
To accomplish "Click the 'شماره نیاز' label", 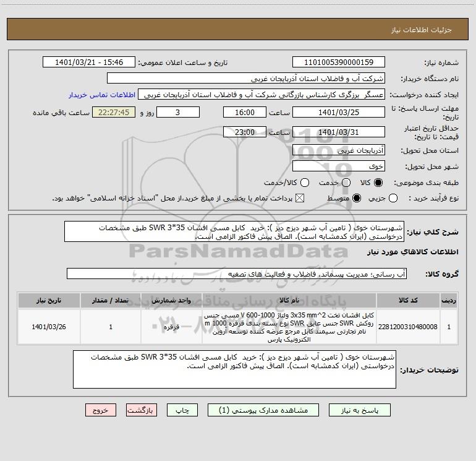I will pyautogui.click(x=441, y=63).
